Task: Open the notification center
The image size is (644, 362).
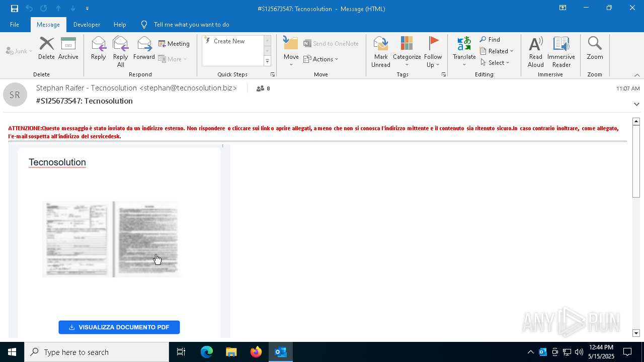Action: 627,352
